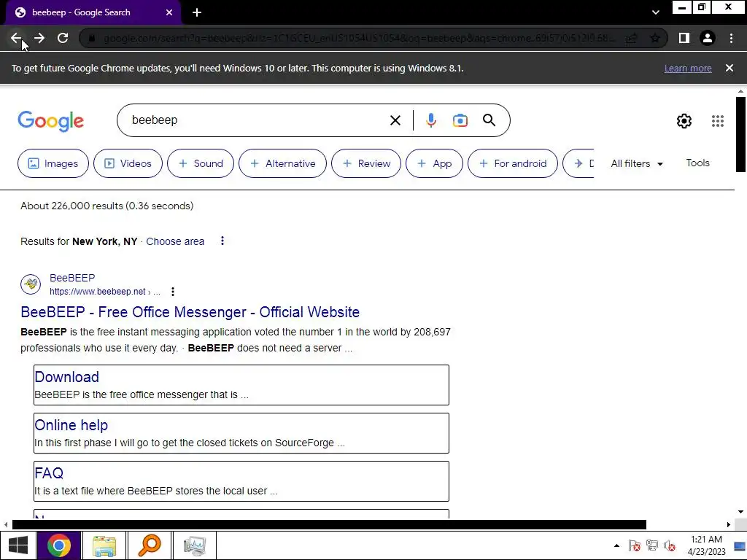Search by image with the camera icon
This screenshot has height=560, width=747.
pyautogui.click(x=460, y=120)
